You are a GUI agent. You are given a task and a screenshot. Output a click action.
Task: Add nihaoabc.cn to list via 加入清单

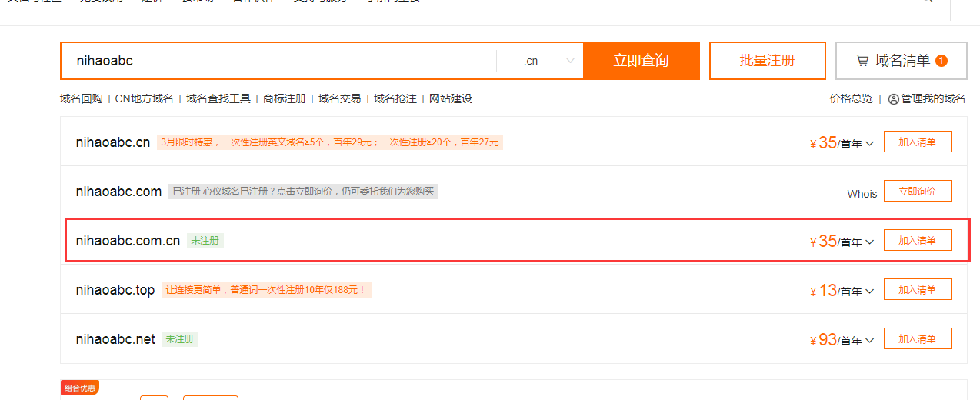click(917, 142)
